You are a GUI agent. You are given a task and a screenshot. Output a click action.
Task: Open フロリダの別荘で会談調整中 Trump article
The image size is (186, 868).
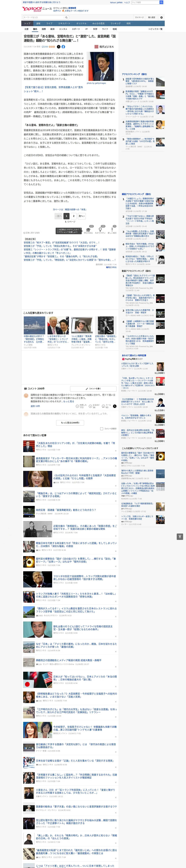[84, 578]
